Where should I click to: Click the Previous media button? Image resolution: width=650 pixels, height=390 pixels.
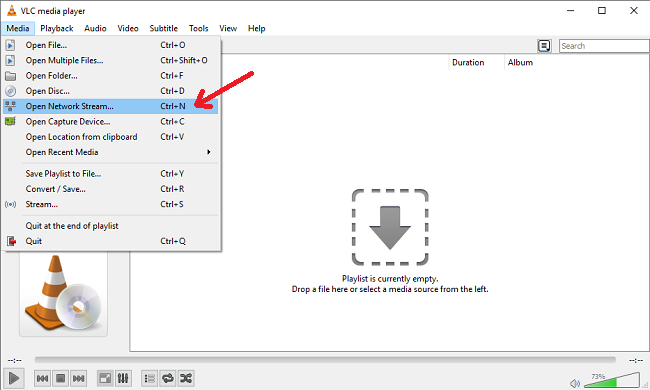coord(43,378)
